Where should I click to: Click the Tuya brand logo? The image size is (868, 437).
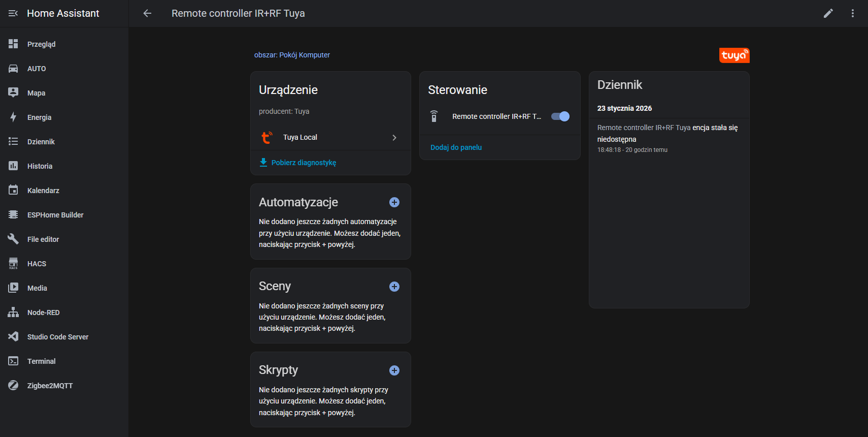[x=734, y=55]
